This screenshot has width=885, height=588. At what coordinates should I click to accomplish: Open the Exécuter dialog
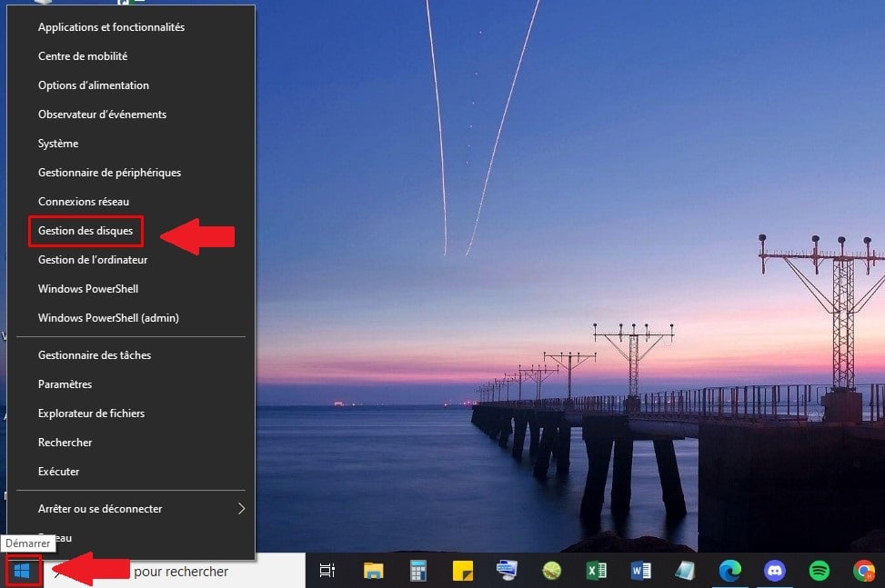(x=58, y=471)
